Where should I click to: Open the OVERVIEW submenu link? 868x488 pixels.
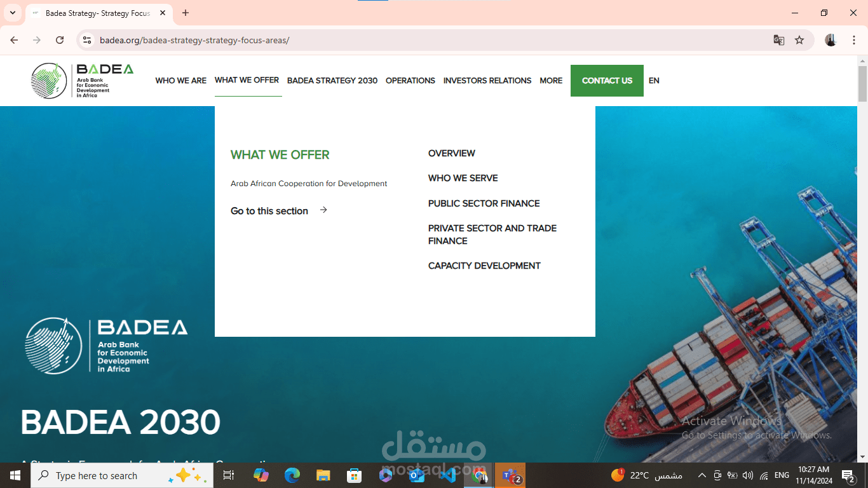point(451,153)
